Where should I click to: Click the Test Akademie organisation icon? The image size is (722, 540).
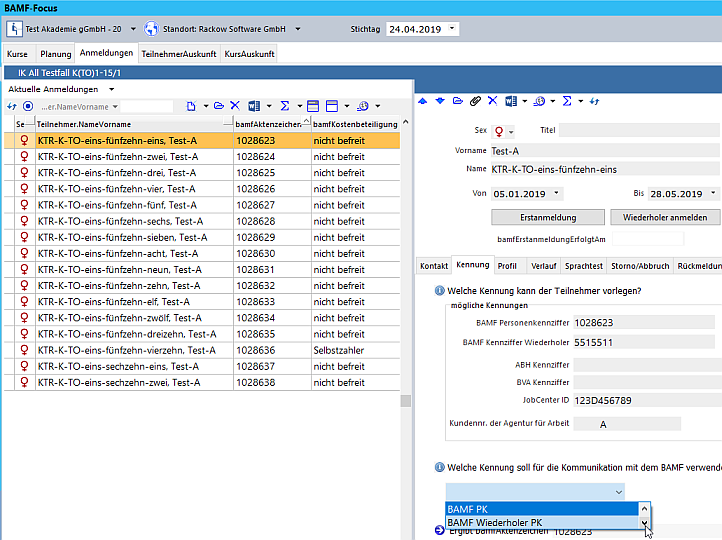click(14, 29)
